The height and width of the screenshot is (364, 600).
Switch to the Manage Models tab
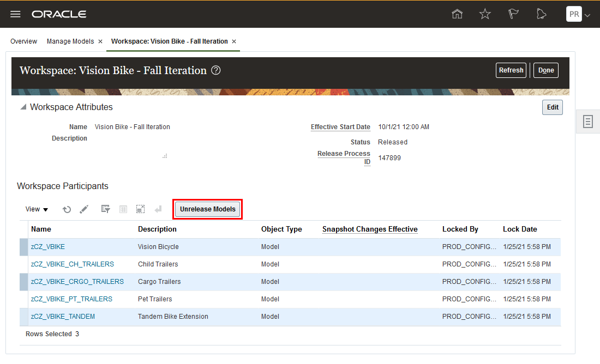point(70,41)
